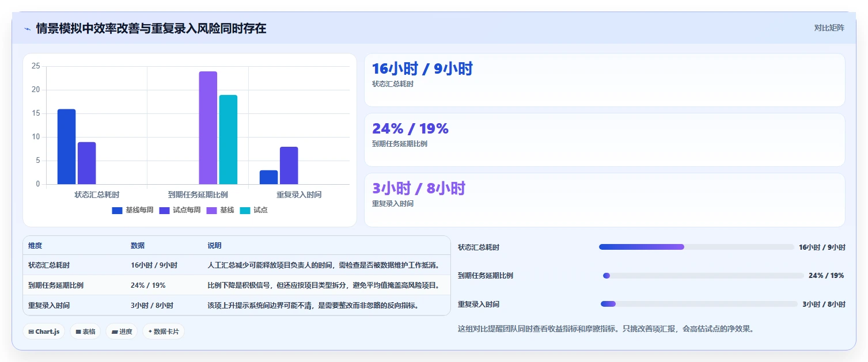Select the 24% / 19% data card
Viewport: 868px width, 362px height.
tap(605, 140)
